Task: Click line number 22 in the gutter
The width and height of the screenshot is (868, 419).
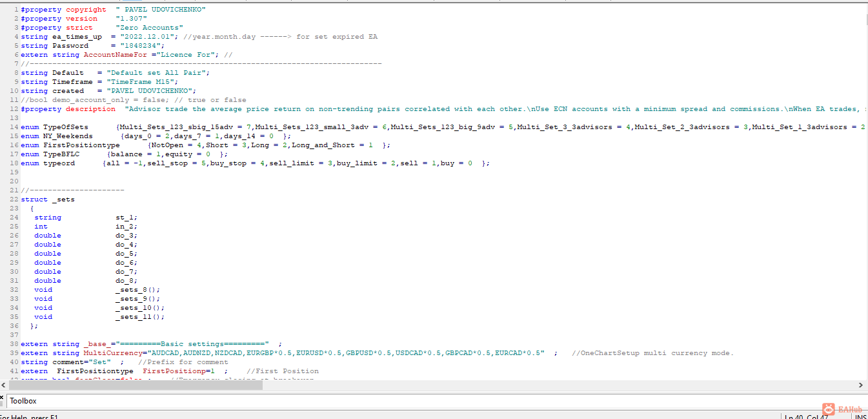Action: [14, 199]
